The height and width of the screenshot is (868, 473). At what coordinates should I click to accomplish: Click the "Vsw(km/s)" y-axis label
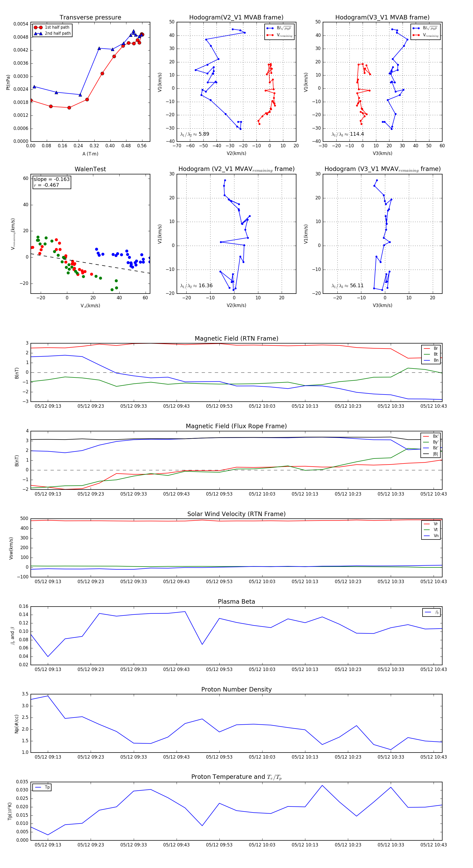click(x=11, y=548)
